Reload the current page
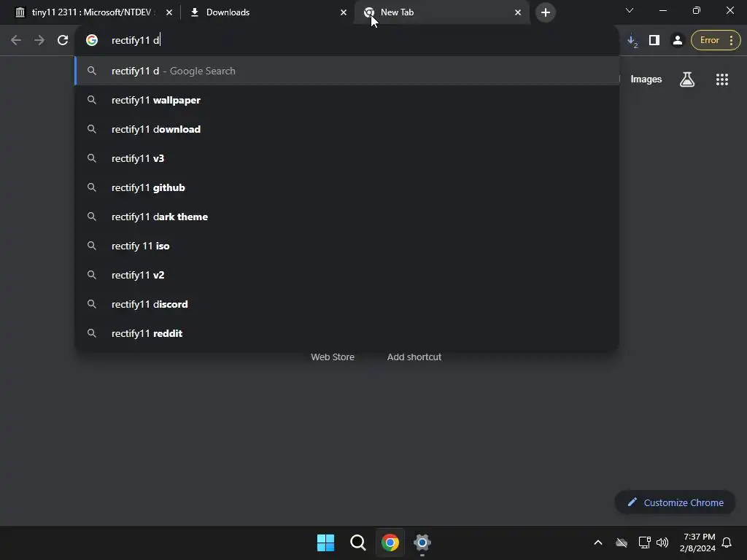 click(63, 41)
